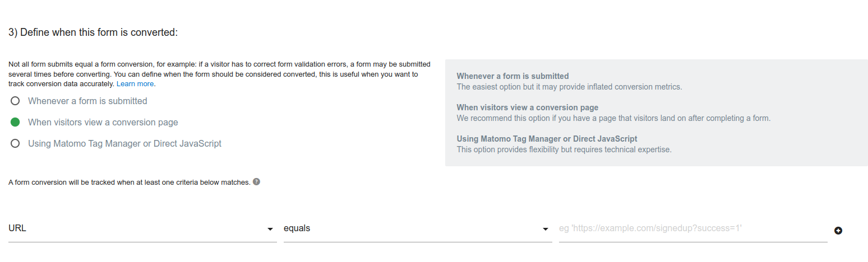This screenshot has width=868, height=262.
Task: Click the 'A form conversion will be tracked' text
Action: 129,183
